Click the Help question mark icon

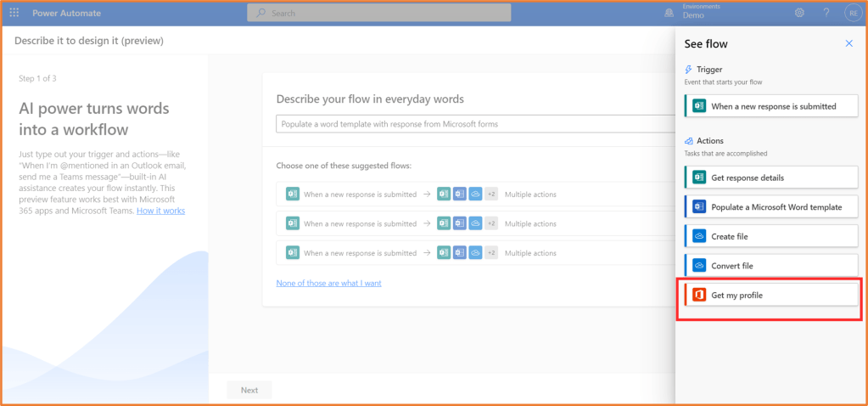tap(826, 13)
